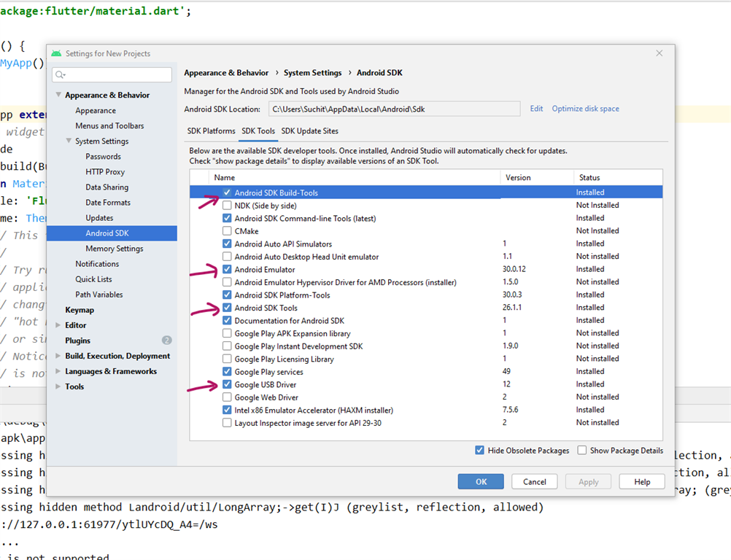Click the Android SDK Location path field

click(x=394, y=109)
